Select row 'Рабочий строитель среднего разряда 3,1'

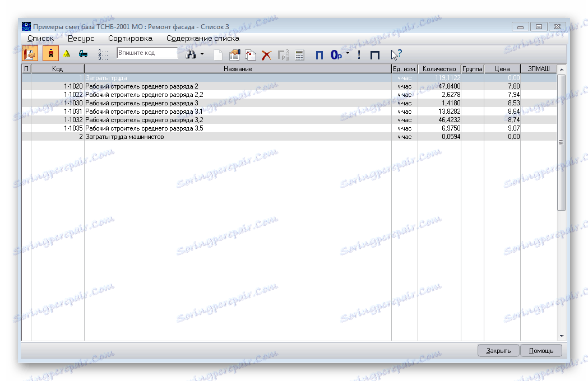tap(289, 111)
